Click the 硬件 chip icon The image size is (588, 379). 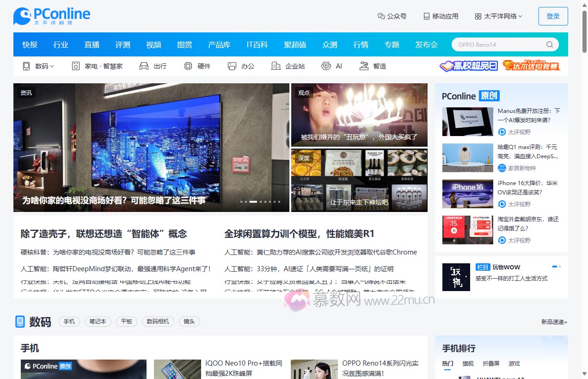[x=188, y=66]
